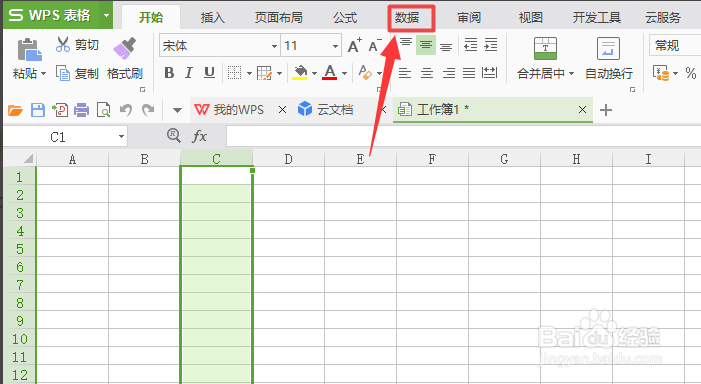Open the 公式 ribbon tab
The height and width of the screenshot is (384, 701).
point(345,17)
